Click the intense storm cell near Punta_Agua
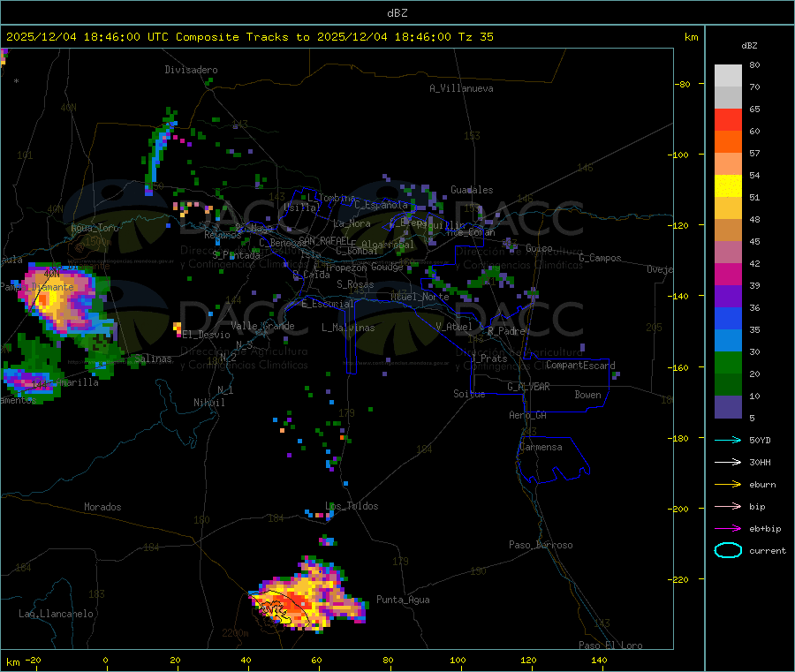The width and height of the screenshot is (795, 672). (x=307, y=597)
